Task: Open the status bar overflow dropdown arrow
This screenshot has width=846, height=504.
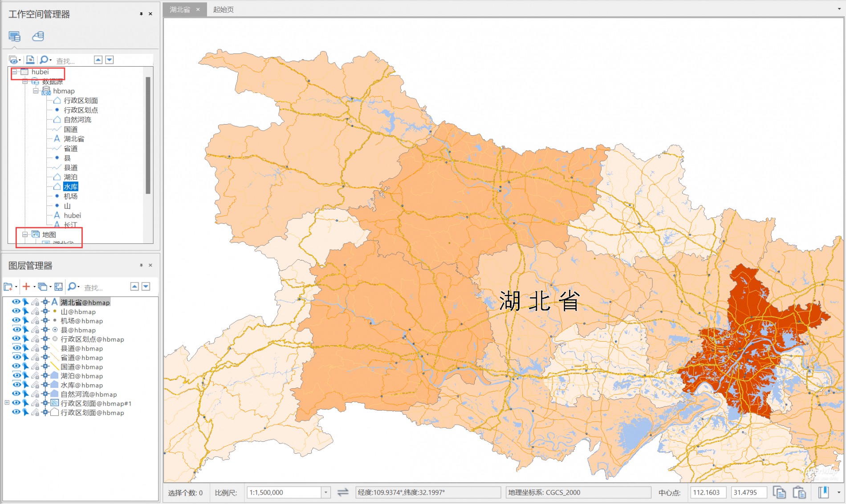Action: [839, 492]
